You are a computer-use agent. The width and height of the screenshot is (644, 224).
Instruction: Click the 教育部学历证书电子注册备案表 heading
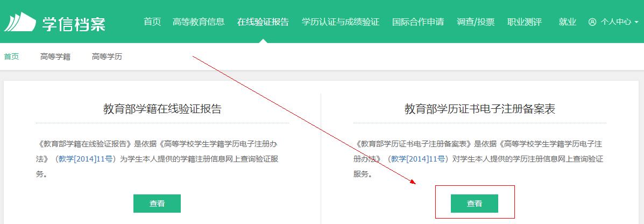pos(479,109)
